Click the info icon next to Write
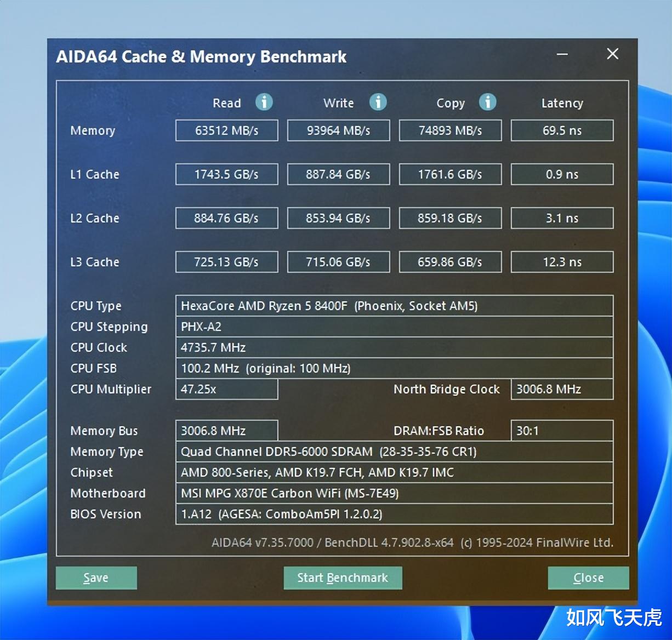 pyautogui.click(x=378, y=102)
